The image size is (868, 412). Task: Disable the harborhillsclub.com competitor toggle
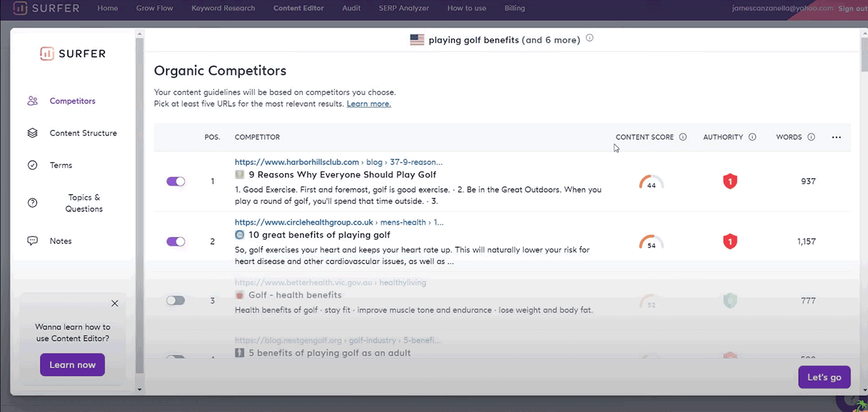(176, 182)
